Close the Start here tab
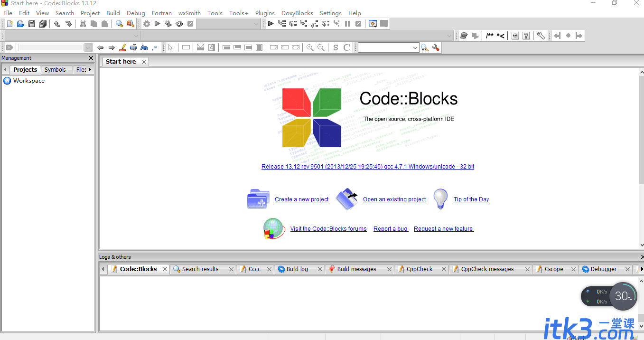 pyautogui.click(x=144, y=62)
